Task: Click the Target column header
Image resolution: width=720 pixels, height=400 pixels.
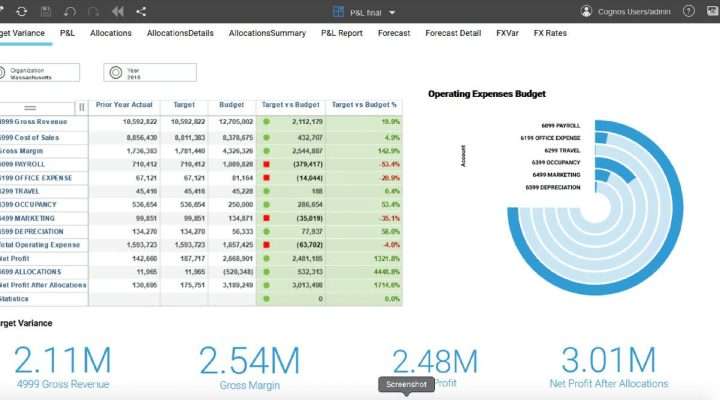Action: point(184,105)
